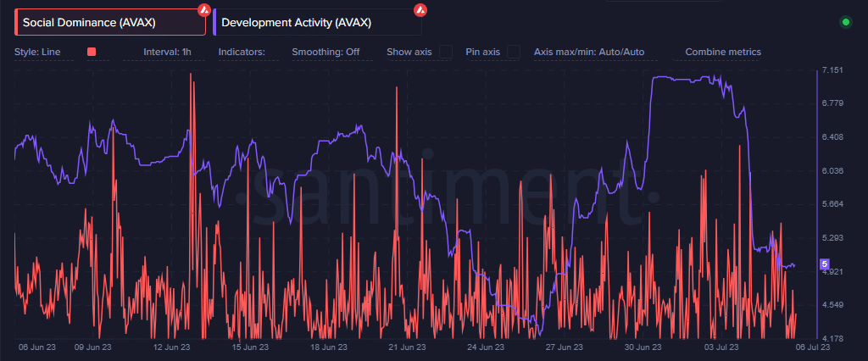This screenshot has width=868, height=361.
Task: Open the Indicators option
Action: [242, 52]
